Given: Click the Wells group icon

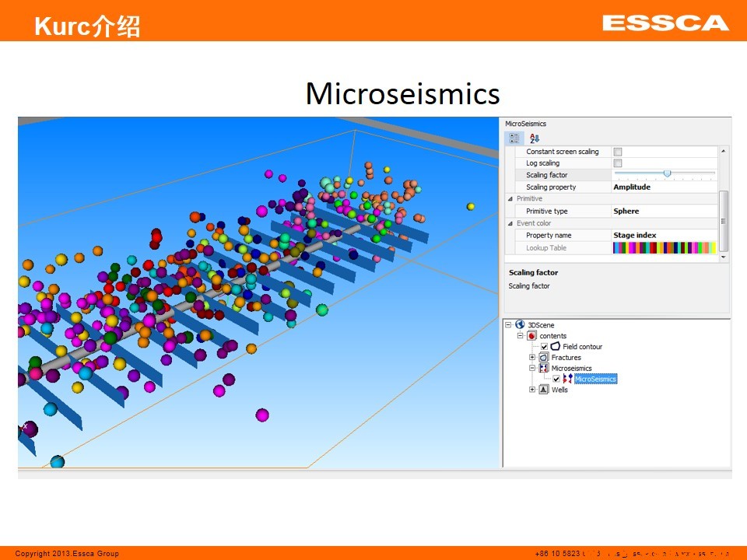Looking at the screenshot, I should click(544, 390).
